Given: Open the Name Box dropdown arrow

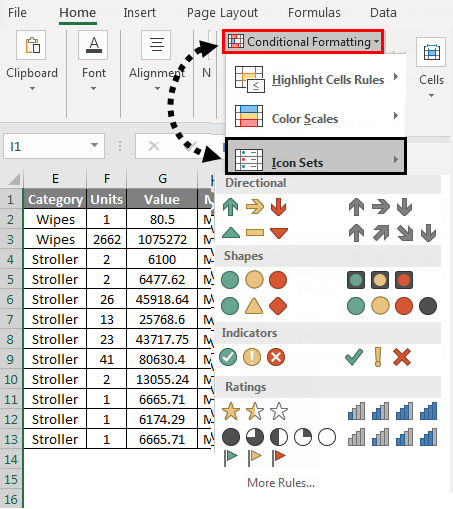Looking at the screenshot, I should (94, 145).
